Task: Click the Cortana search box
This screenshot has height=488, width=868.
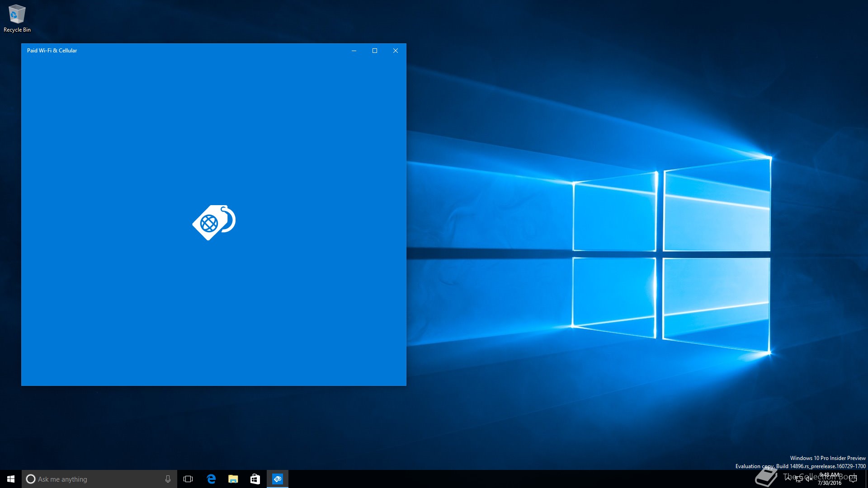Action: click(99, 479)
